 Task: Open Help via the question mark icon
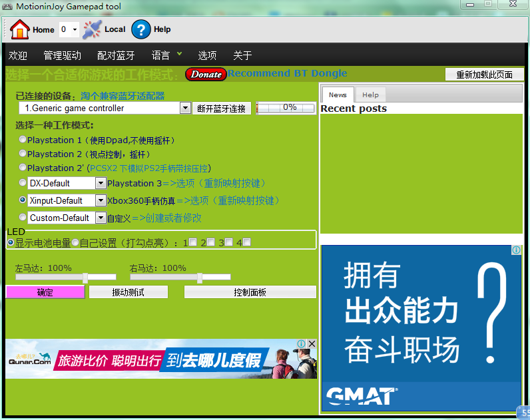coord(141,29)
